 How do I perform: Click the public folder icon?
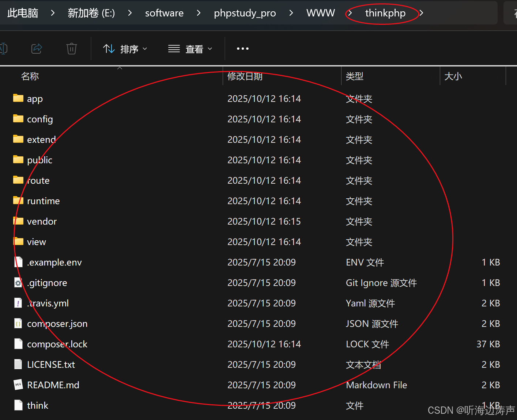[18, 159]
